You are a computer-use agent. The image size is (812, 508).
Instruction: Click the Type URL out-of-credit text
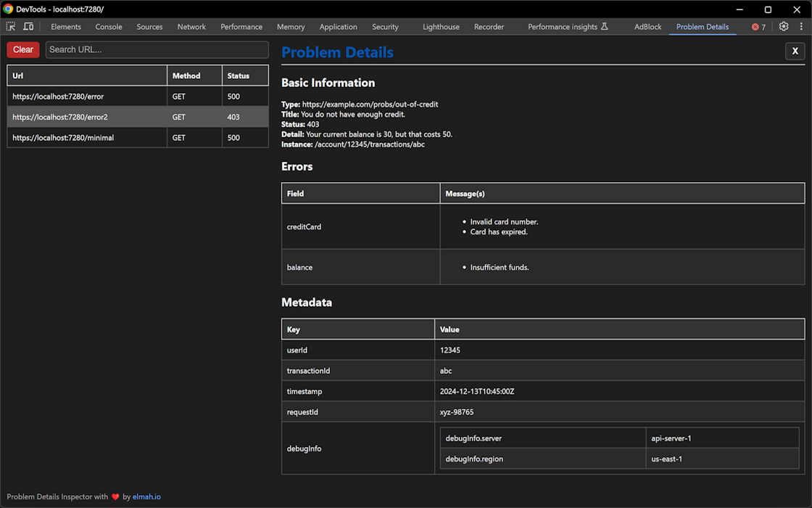tap(370, 105)
